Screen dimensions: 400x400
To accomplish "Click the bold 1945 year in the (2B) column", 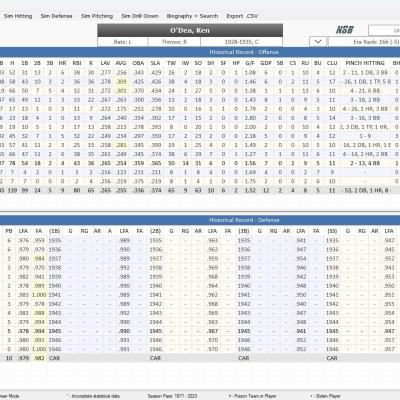I will point(155,331).
